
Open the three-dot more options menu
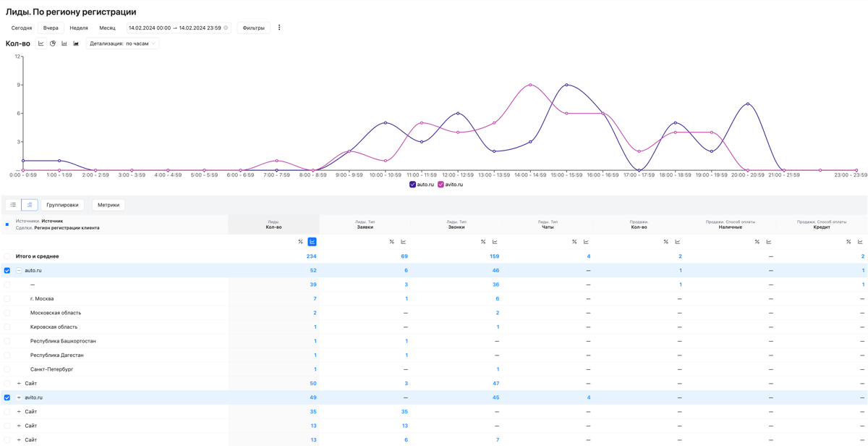coord(279,28)
